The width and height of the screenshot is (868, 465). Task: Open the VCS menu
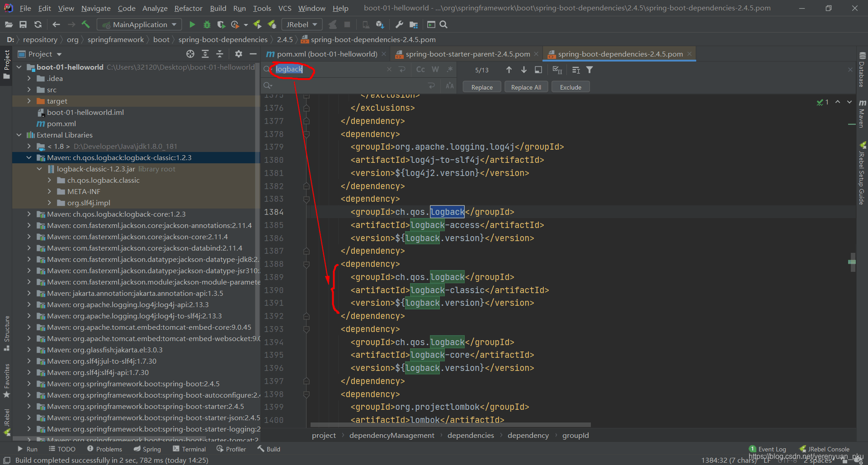285,8
